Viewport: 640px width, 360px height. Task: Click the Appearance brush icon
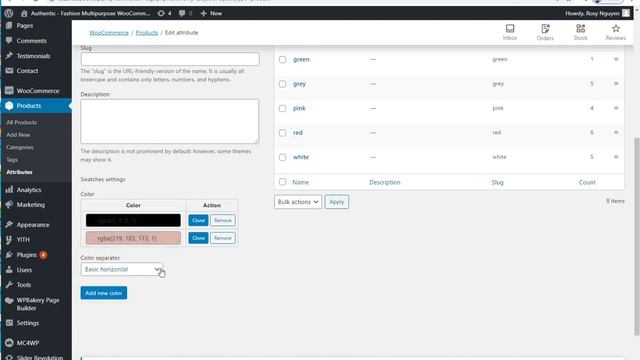coord(9,224)
